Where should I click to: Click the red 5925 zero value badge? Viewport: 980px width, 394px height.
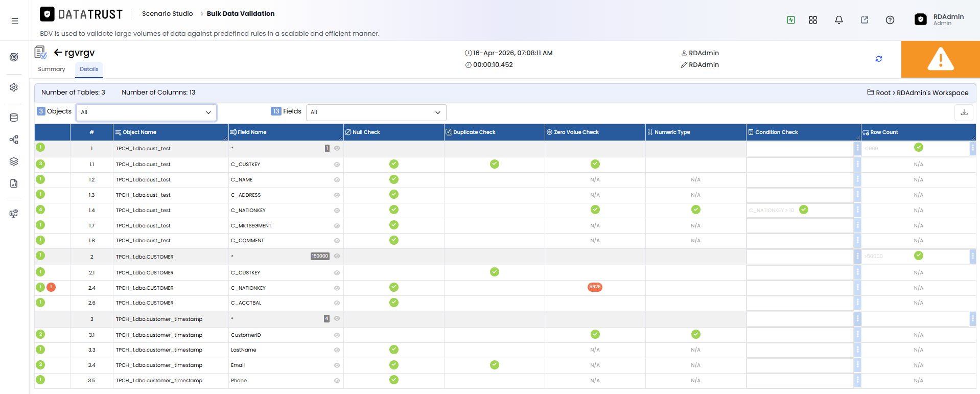point(595,287)
